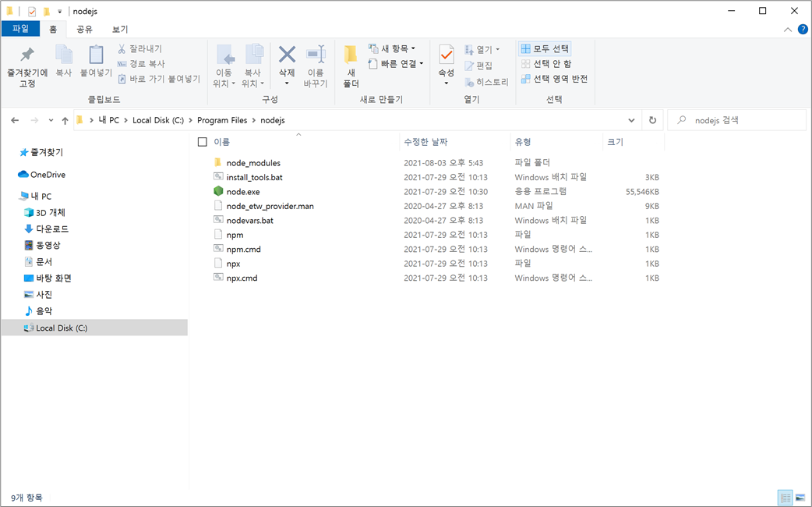Select install_tools.bat file
This screenshot has height=507, width=812.
tap(249, 177)
